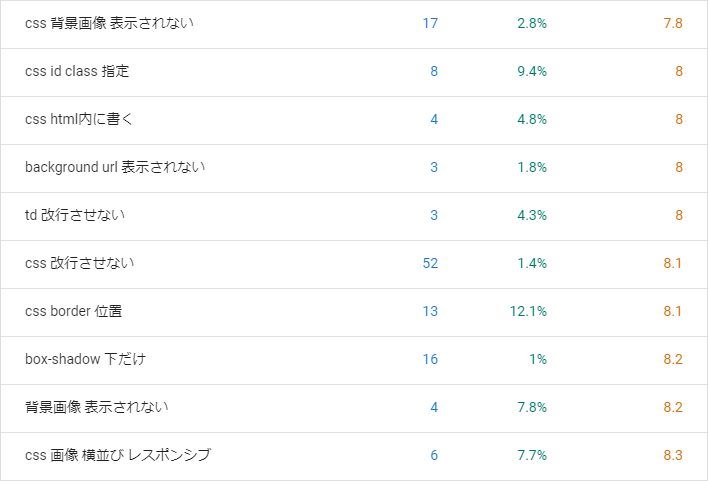The width and height of the screenshot is (708, 482).
Task: Open the 'css border 位置' query
Action: [x=74, y=311]
